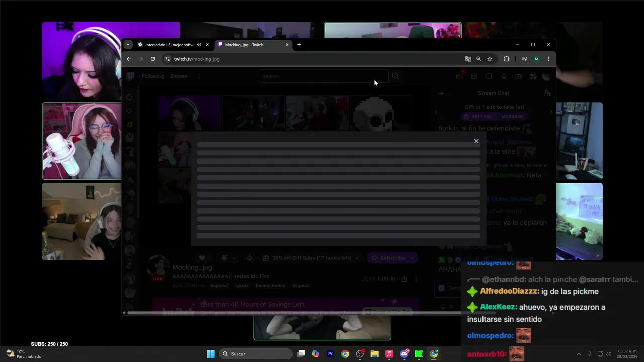
Task: Open Premiere Pro from the taskbar
Action: pyautogui.click(x=330, y=354)
